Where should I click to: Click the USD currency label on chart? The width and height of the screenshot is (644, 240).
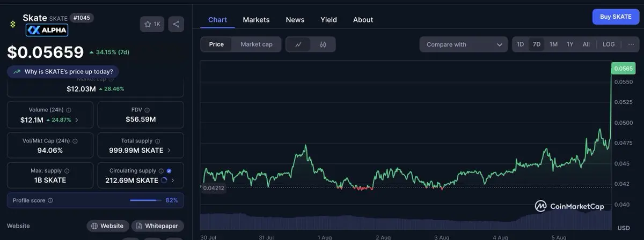tap(624, 228)
